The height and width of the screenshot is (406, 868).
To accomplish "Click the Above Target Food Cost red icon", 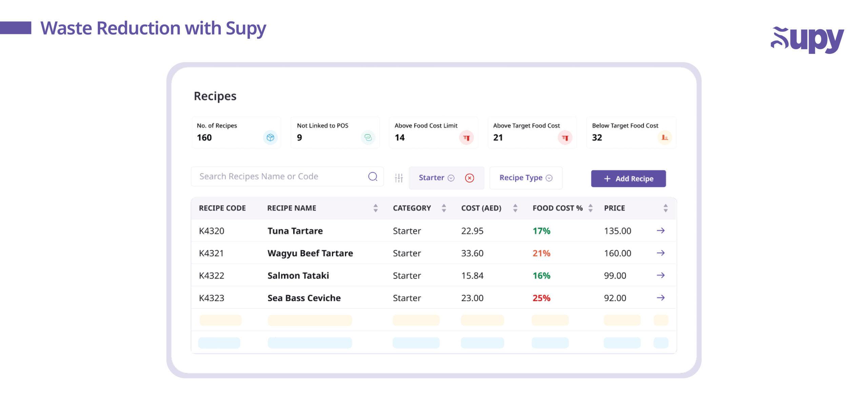I will point(565,137).
